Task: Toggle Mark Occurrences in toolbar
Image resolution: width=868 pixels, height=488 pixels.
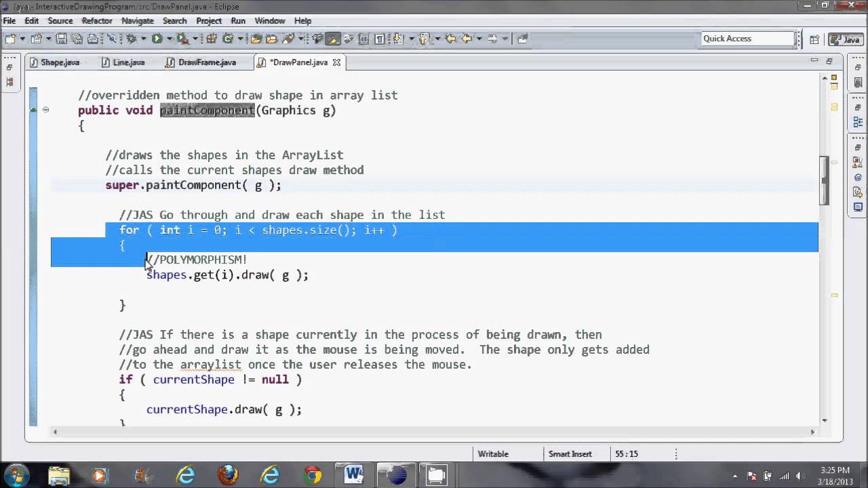Action: pos(332,39)
